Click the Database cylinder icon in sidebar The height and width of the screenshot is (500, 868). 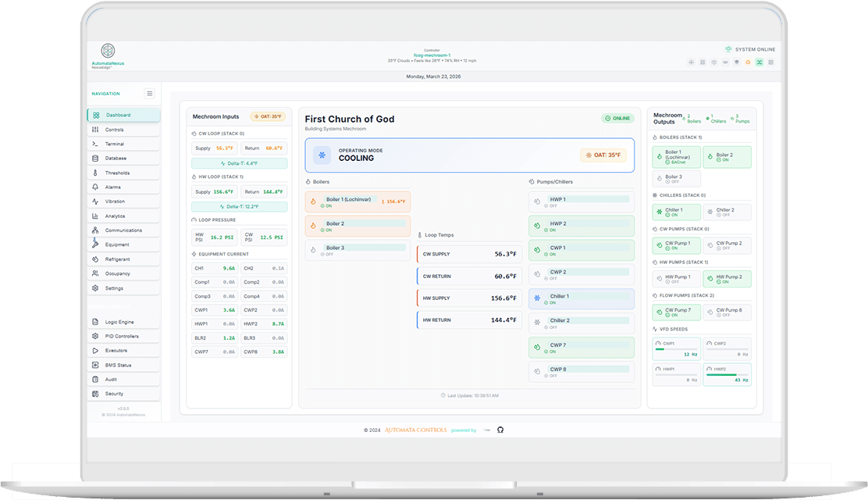pyautogui.click(x=96, y=159)
